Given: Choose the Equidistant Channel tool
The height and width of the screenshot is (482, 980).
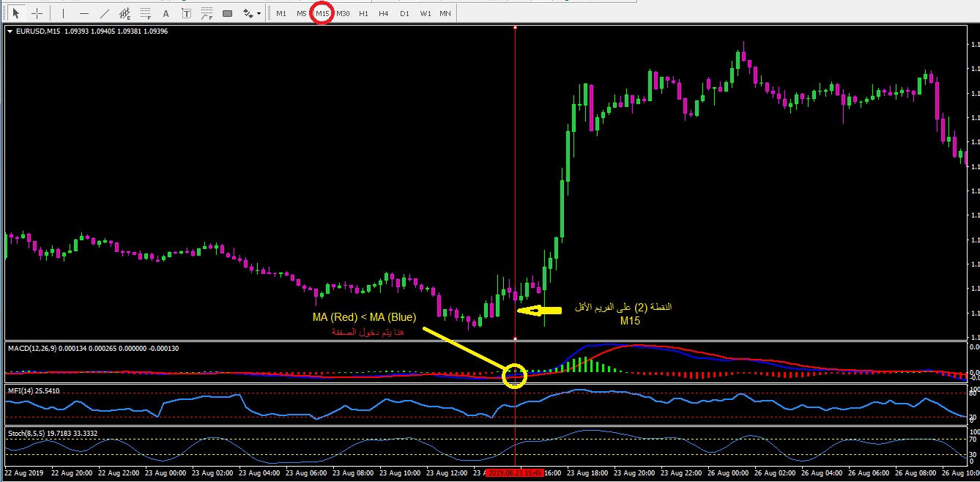Looking at the screenshot, I should point(125,13).
